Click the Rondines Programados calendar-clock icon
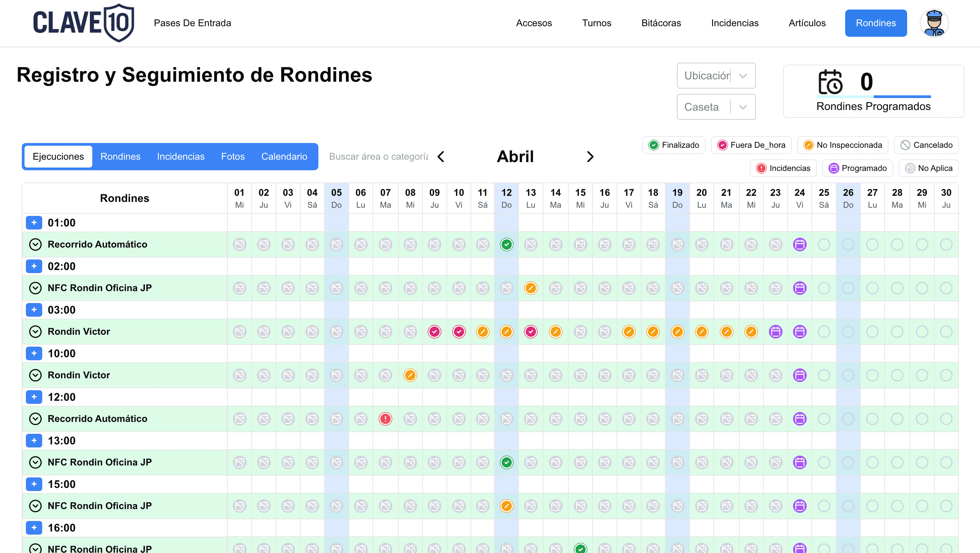980x553 pixels. tap(830, 82)
